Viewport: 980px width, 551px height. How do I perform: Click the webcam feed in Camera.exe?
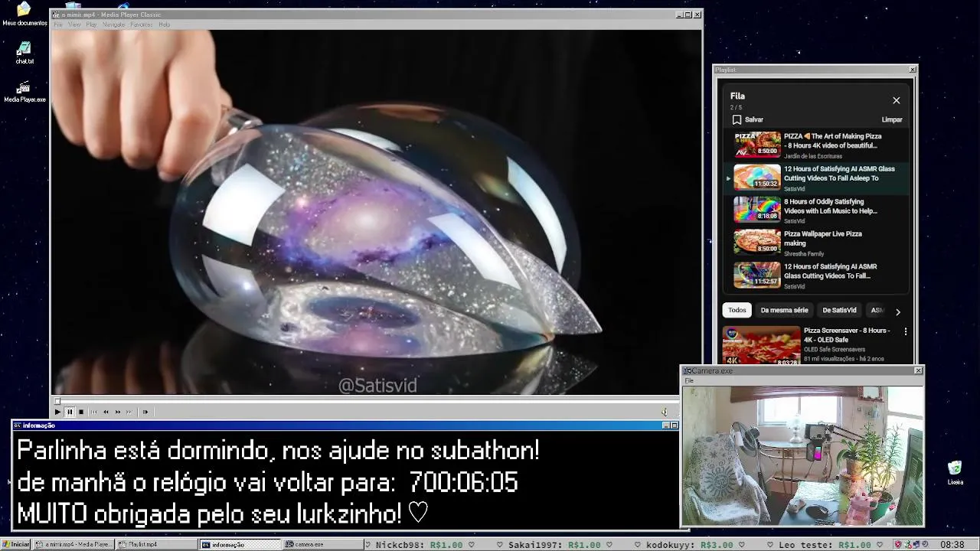802,455
